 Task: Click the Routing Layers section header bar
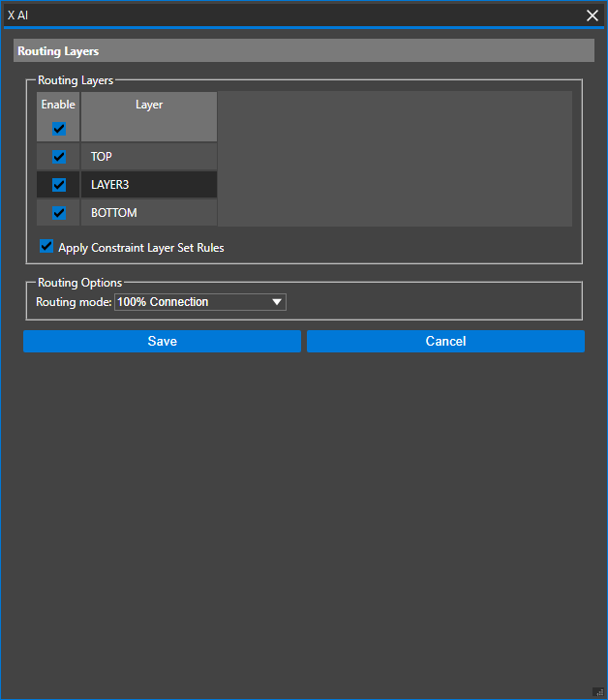(304, 50)
